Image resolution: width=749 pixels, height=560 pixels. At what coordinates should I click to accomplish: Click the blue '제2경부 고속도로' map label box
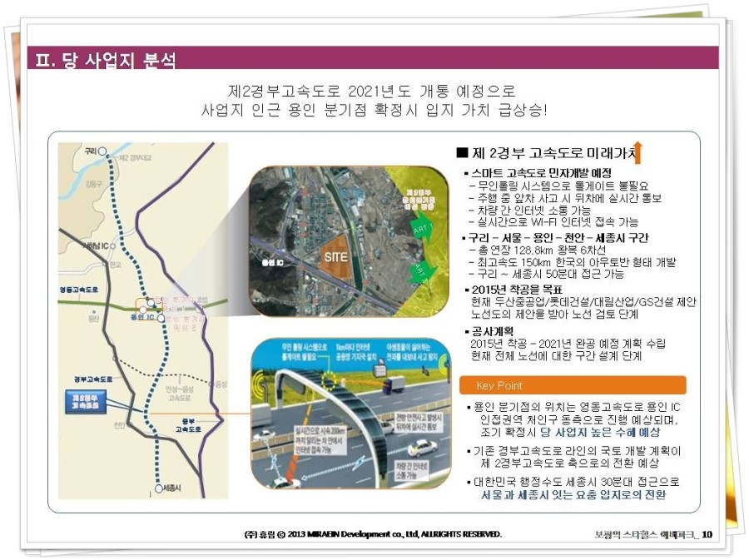tap(86, 402)
